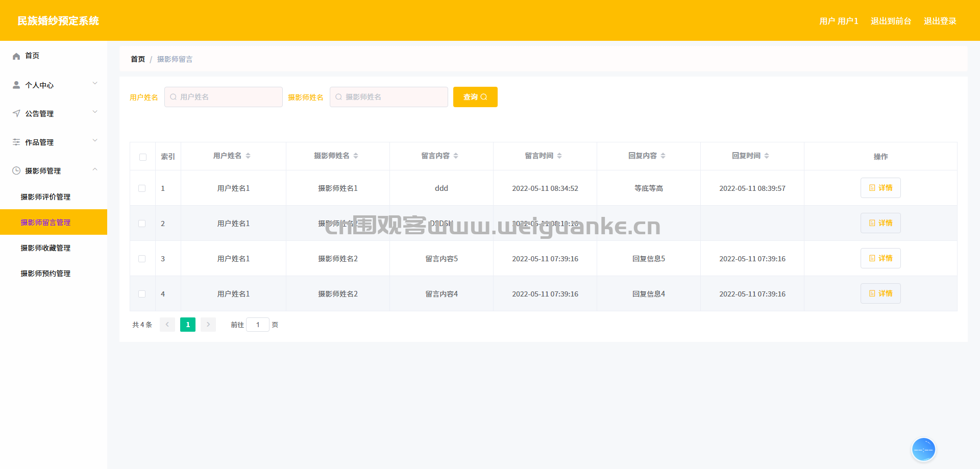Toggle the select-all header checkbox
980x469 pixels.
click(x=143, y=157)
